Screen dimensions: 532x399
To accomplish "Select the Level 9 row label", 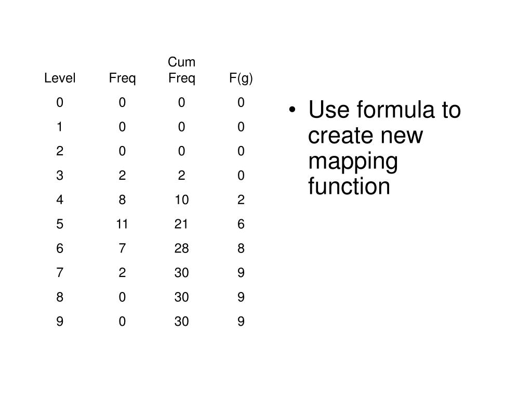I will click(x=60, y=322).
